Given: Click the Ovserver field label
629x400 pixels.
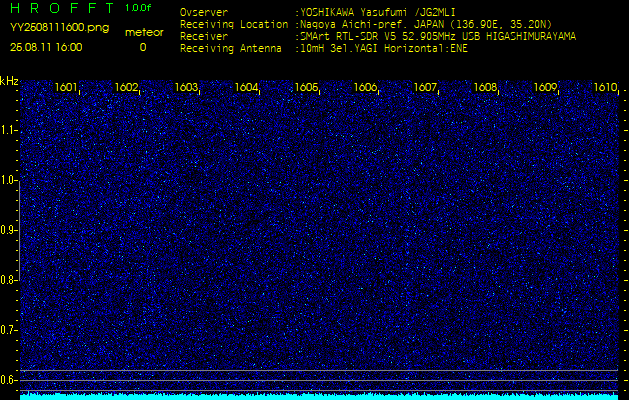Looking at the screenshot, I should click(x=204, y=12).
